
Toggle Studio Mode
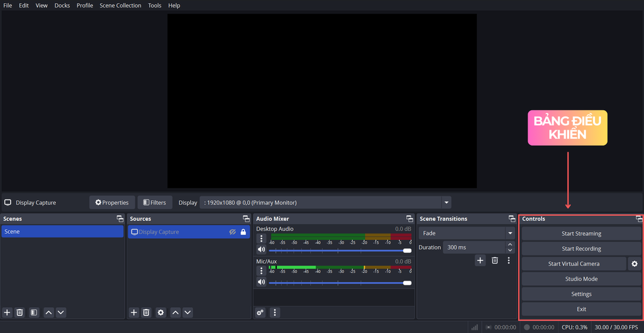point(581,279)
